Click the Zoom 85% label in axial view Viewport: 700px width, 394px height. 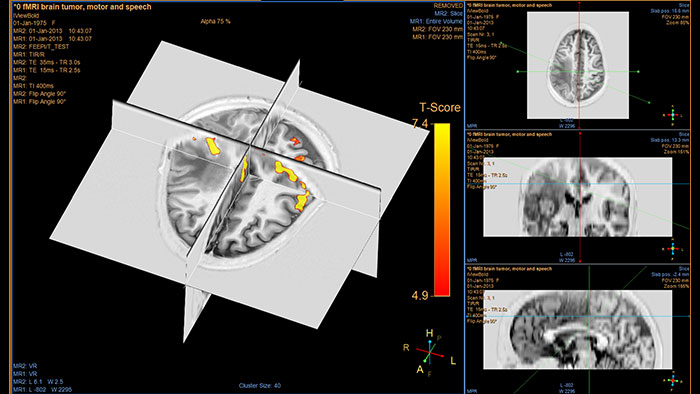tap(679, 22)
